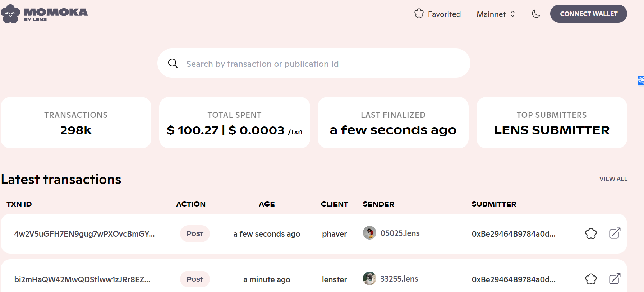Open the 05025.lens sender profile link
The image size is (644, 292).
coord(400,233)
